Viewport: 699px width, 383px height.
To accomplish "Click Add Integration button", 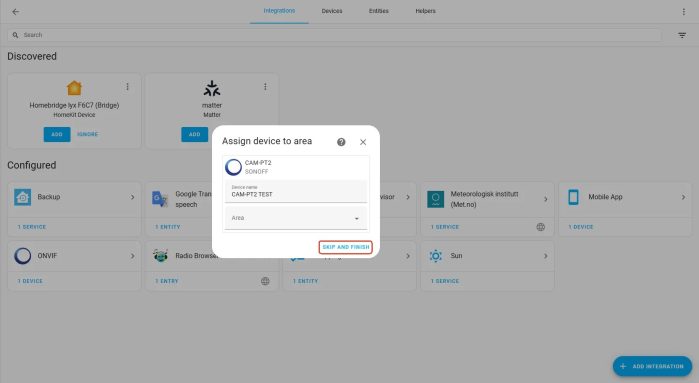I will (652, 366).
